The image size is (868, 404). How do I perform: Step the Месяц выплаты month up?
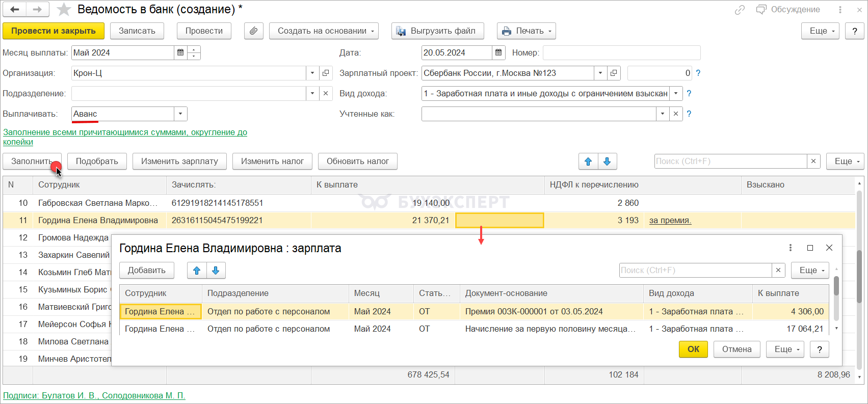click(194, 49)
